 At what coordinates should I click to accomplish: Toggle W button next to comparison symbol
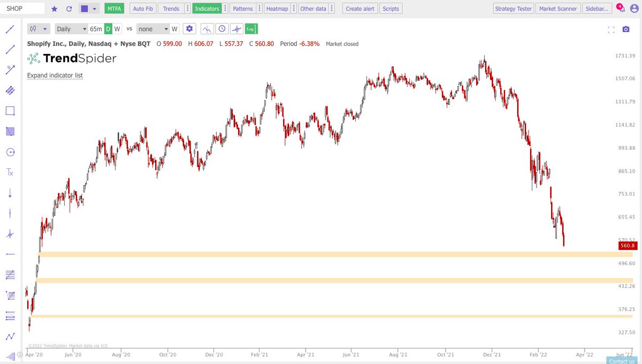click(x=174, y=29)
